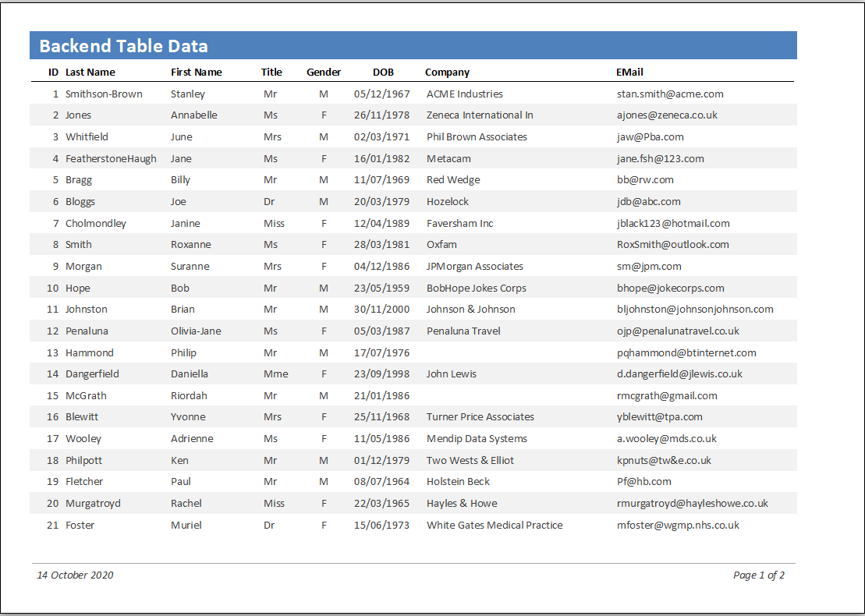This screenshot has height=616, width=865.
Task: Select last name 'Hope'
Action: [77, 288]
